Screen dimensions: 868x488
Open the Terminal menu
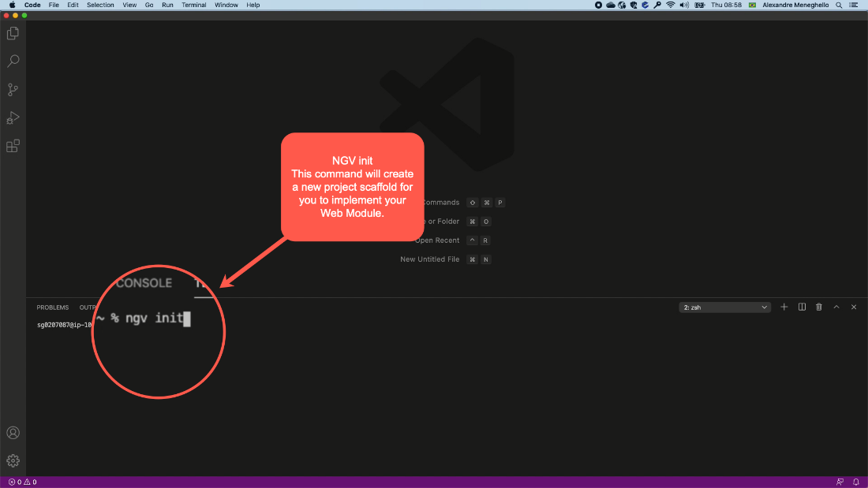[x=194, y=5]
